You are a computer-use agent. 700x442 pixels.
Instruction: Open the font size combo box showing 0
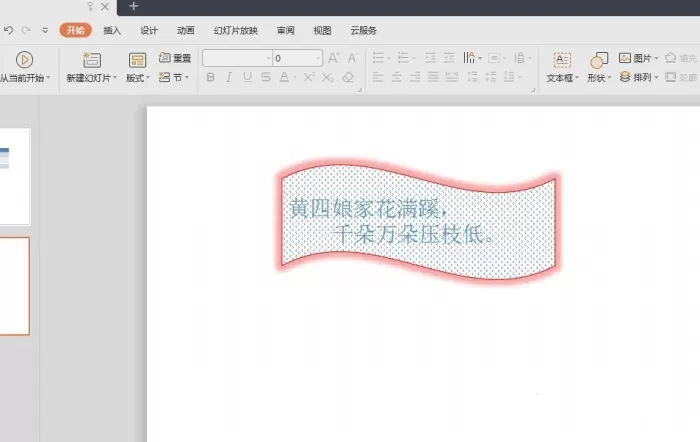point(297,58)
